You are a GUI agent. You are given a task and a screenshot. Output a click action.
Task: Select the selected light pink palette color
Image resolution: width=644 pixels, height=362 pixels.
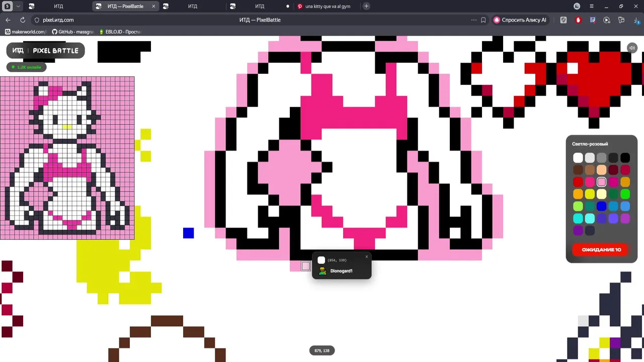click(601, 182)
